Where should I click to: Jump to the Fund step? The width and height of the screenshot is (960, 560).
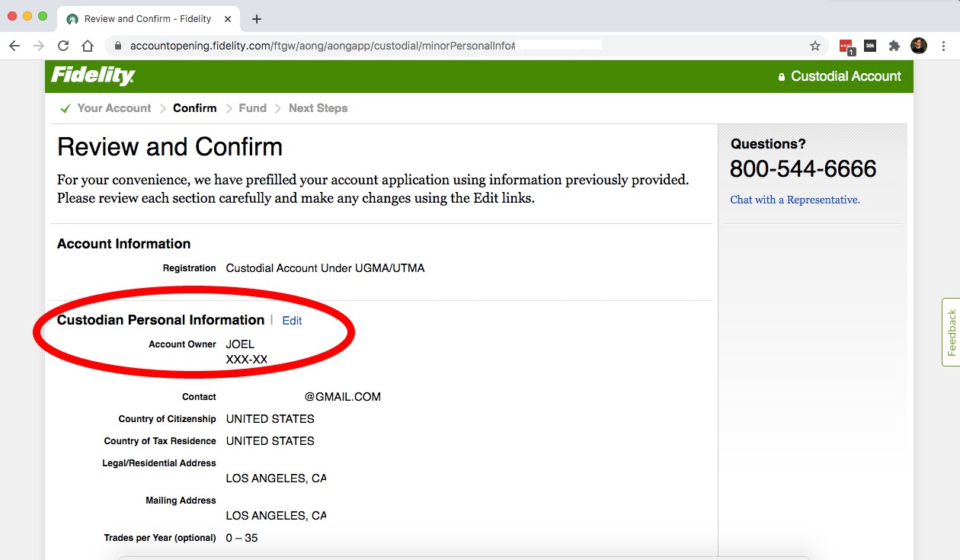pos(252,108)
